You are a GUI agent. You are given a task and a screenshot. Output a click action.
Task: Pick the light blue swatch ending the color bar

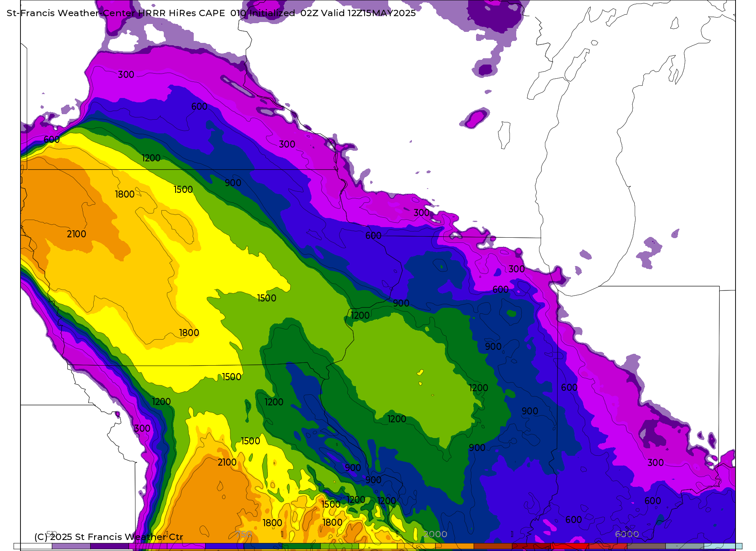[723, 546]
